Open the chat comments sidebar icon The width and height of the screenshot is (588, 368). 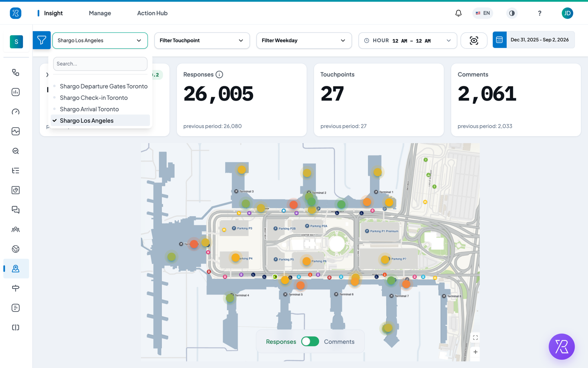point(16,210)
